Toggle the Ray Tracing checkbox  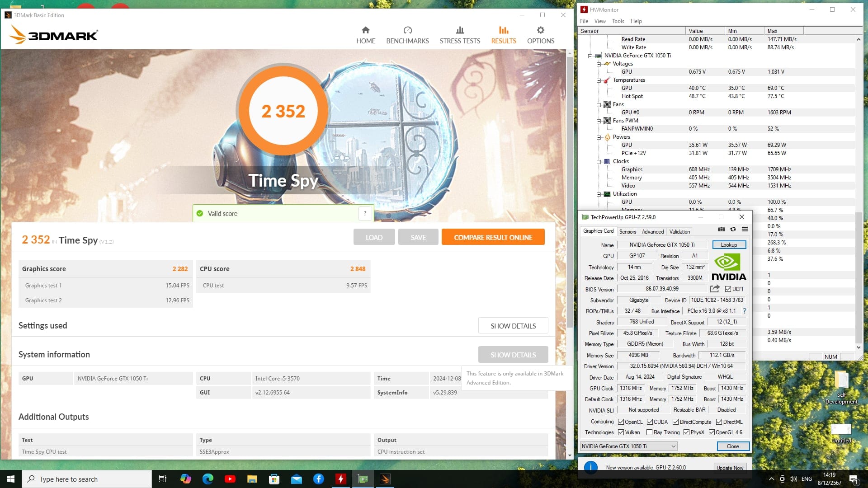point(649,432)
